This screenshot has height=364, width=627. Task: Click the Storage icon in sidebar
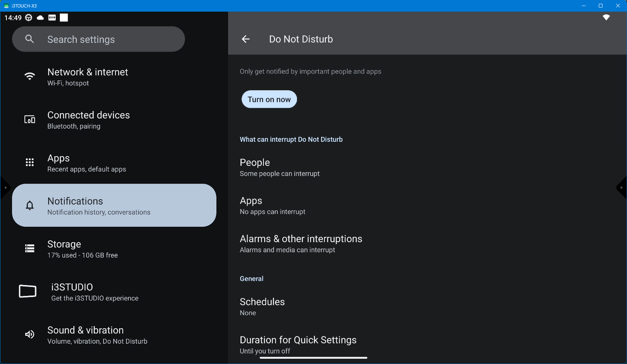30,249
